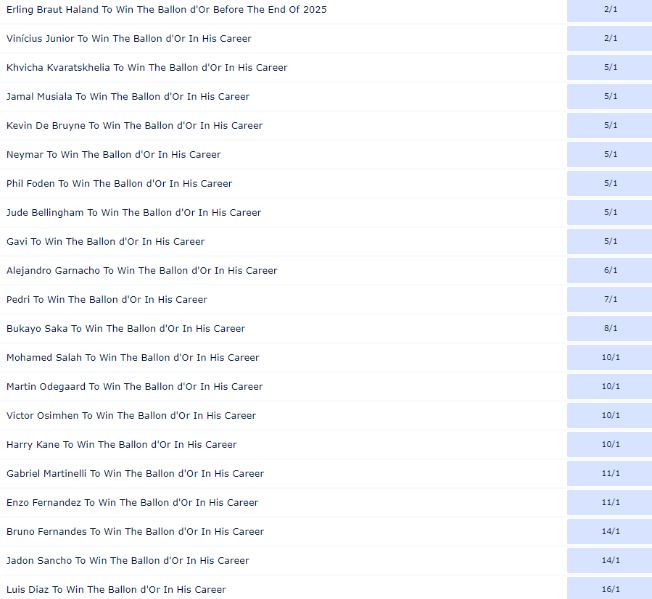
Task: Click the Erling Braut Haland Before 2025 market text
Action: [x=166, y=10]
